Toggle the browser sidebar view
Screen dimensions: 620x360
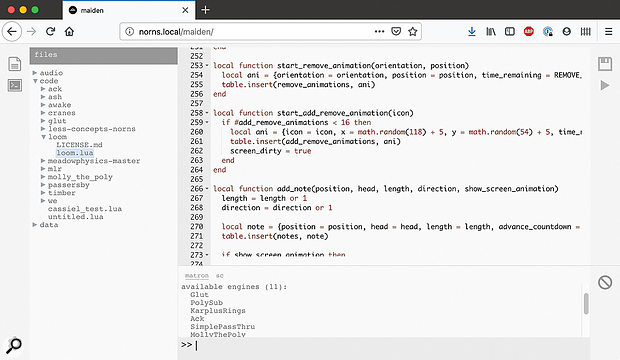pyautogui.click(x=510, y=31)
